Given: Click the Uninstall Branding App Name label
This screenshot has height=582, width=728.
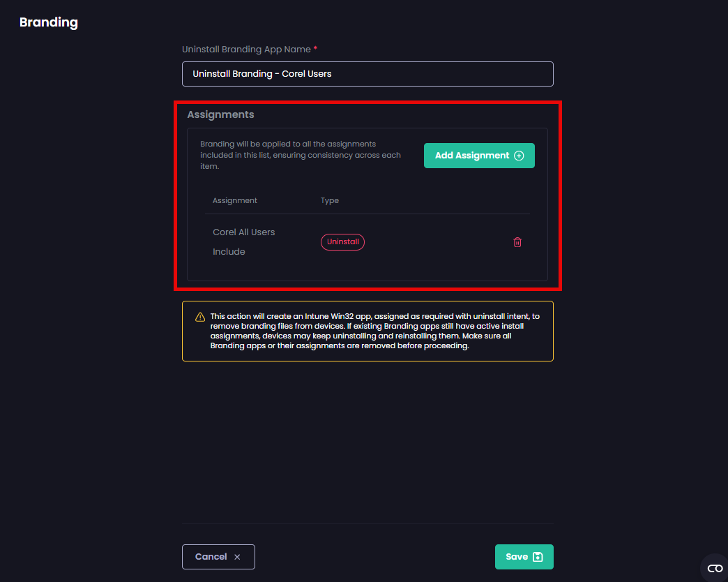Looking at the screenshot, I should (247, 50).
